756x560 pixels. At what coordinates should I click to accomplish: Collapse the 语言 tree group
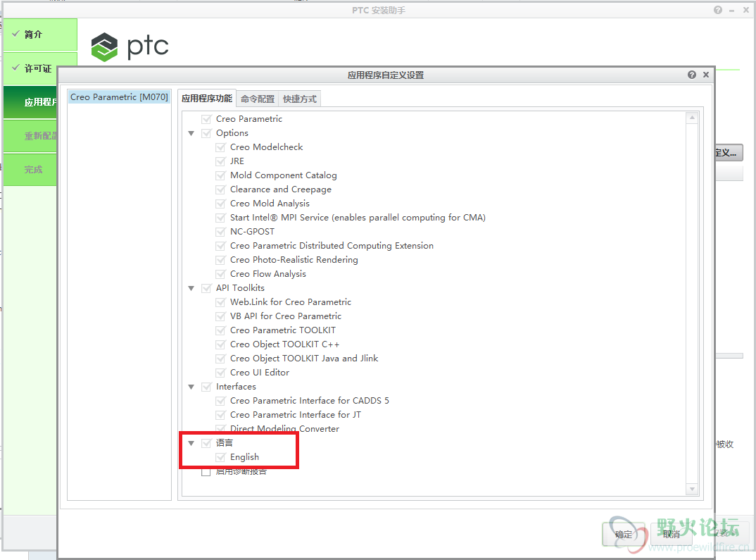191,443
